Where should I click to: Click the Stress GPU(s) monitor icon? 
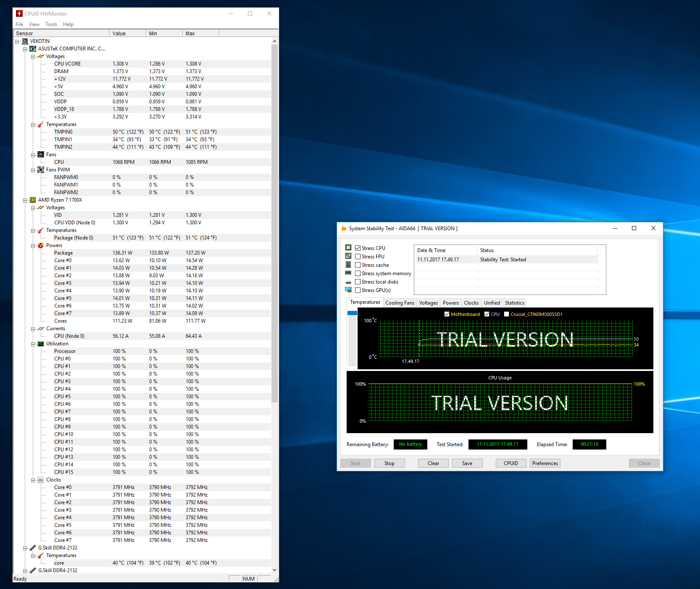pyautogui.click(x=348, y=290)
